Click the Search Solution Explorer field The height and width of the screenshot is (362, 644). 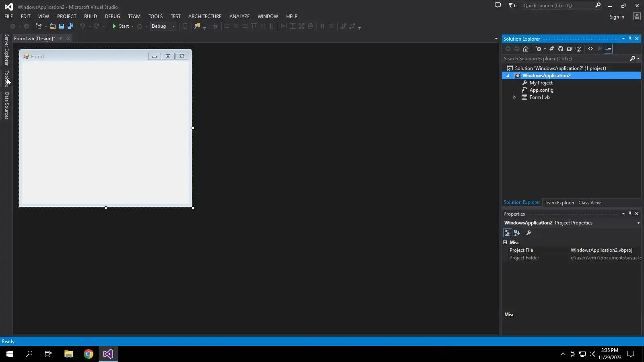[x=566, y=59]
